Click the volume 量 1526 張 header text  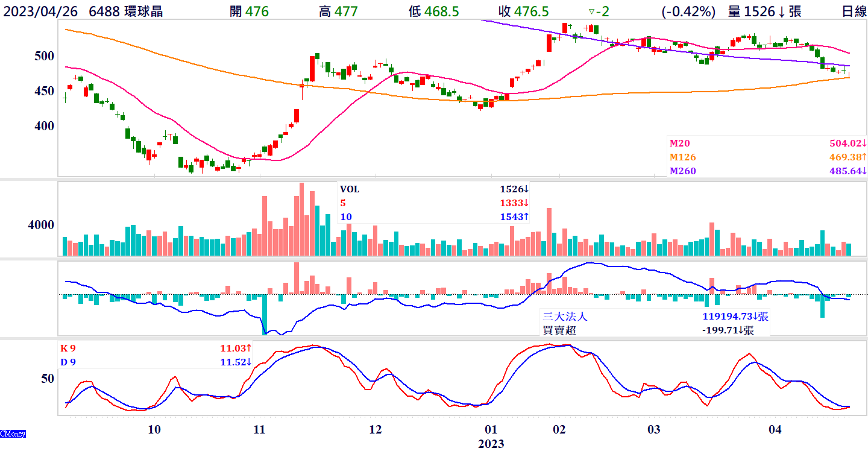(x=764, y=11)
